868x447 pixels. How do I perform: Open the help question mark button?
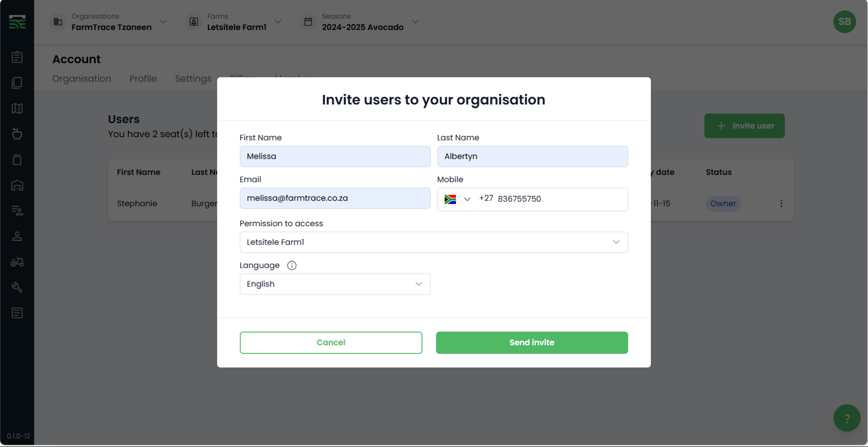[x=847, y=418]
